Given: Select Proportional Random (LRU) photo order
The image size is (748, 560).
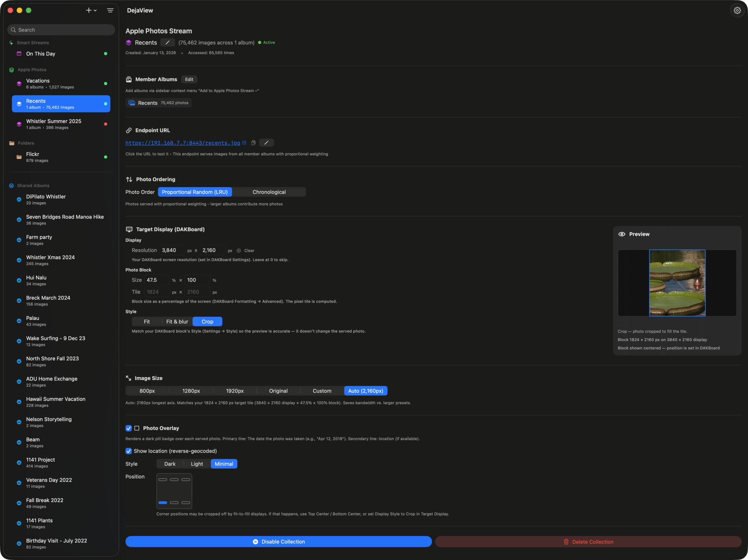Looking at the screenshot, I should point(195,192).
